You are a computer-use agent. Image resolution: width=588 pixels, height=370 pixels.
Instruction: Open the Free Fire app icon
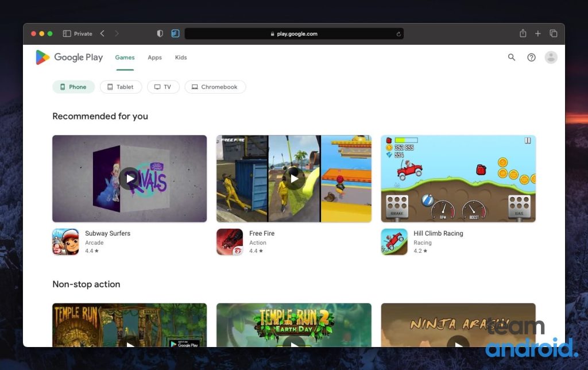230,242
